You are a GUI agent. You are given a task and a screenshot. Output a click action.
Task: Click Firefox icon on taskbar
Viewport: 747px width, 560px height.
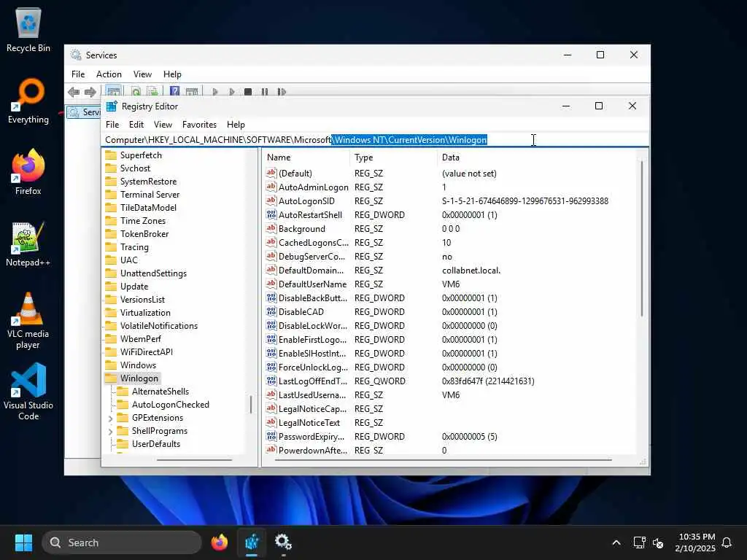[219, 542]
